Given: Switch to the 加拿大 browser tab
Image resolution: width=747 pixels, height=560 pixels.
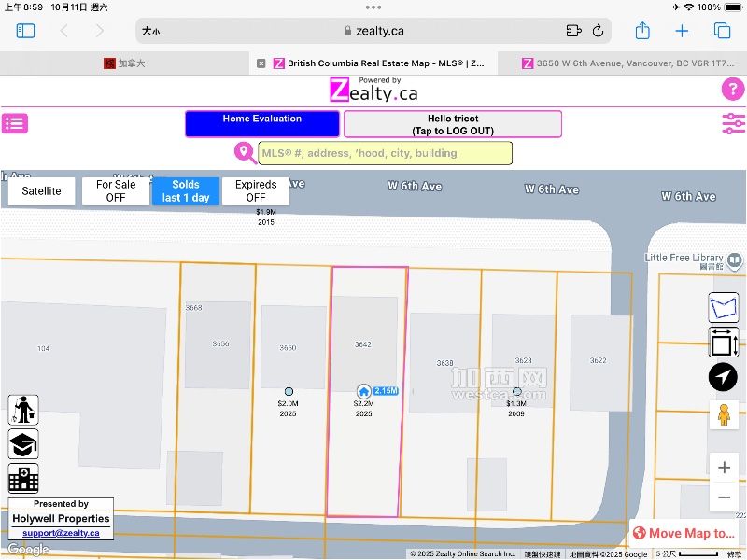Looking at the screenshot, I should (124, 63).
